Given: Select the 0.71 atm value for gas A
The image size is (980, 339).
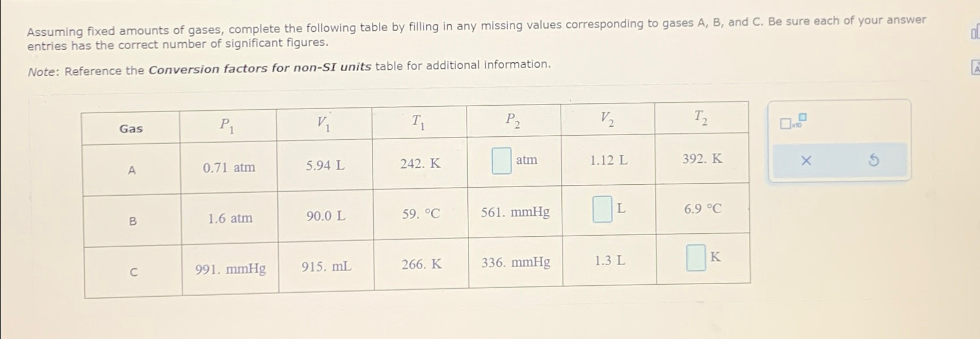Looking at the screenshot, I should [230, 167].
